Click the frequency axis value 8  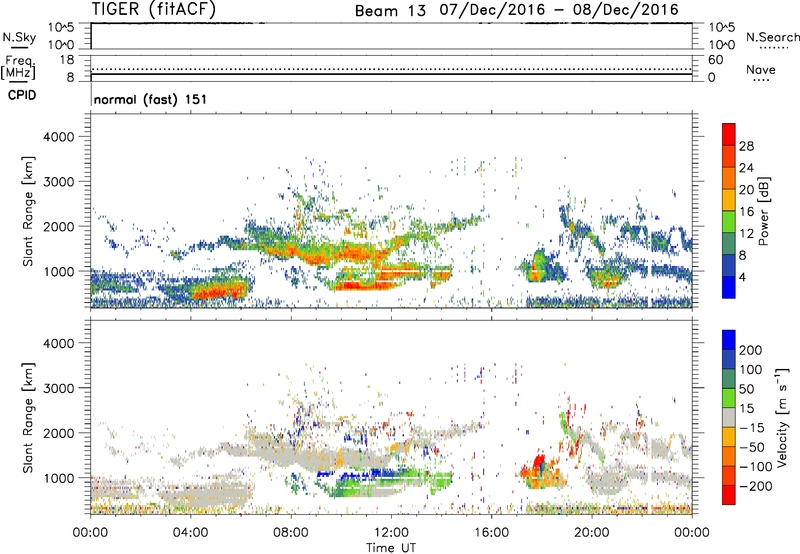click(70, 77)
